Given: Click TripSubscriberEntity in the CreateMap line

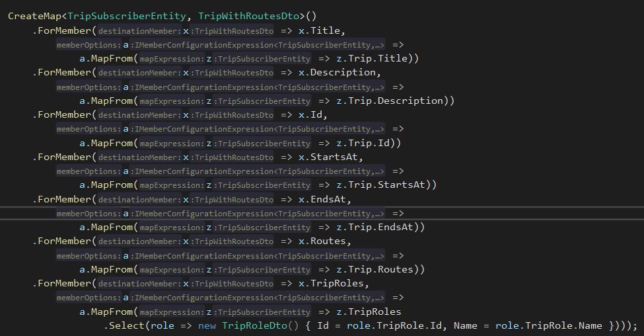Looking at the screenshot, I should pos(127,16).
